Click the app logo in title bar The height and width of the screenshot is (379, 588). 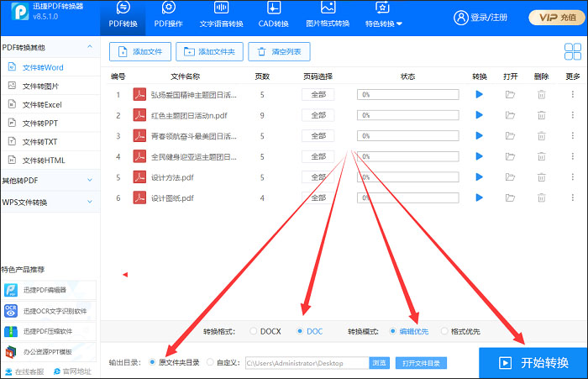pos(20,12)
